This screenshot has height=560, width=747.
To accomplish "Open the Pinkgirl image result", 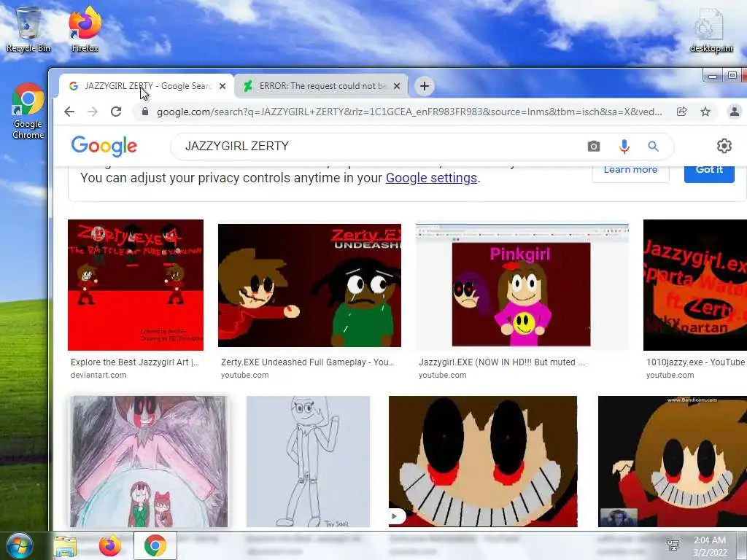I will click(x=522, y=286).
